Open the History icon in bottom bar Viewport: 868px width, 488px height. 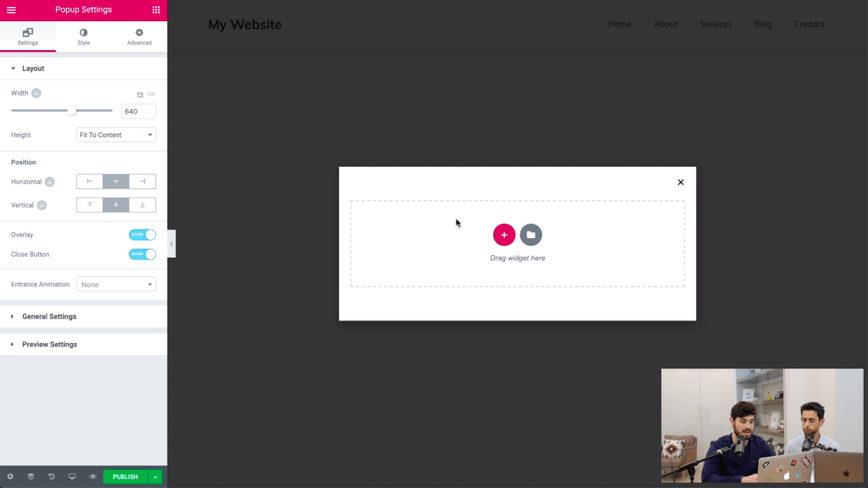(52, 476)
